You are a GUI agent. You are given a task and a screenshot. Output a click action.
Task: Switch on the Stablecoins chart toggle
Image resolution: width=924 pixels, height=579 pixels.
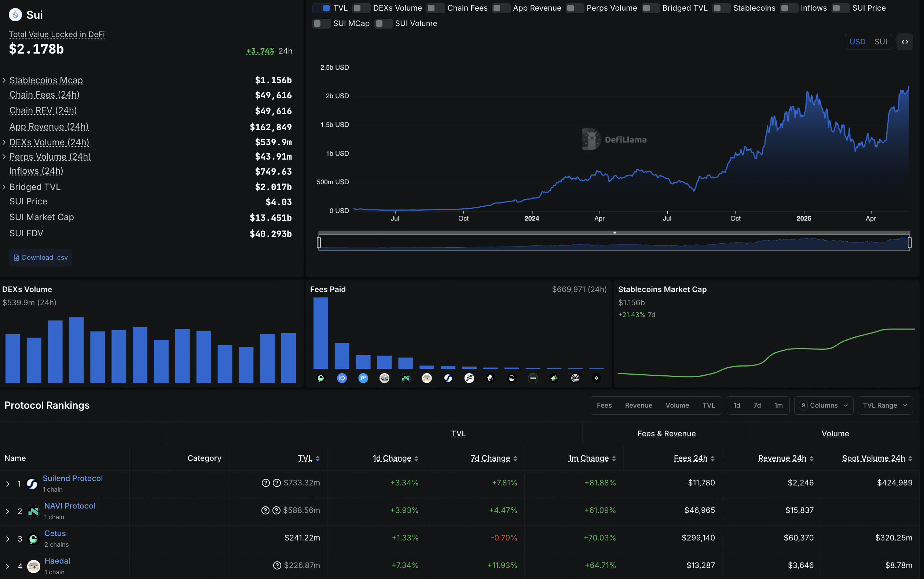click(x=722, y=8)
